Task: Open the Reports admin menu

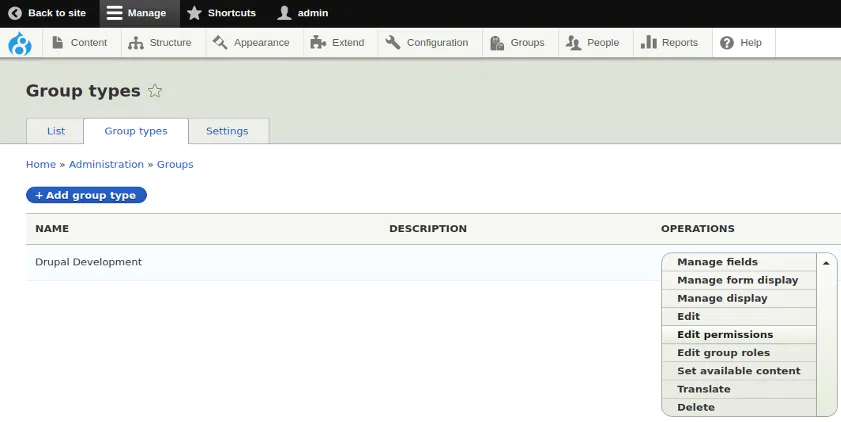Action: (673, 43)
